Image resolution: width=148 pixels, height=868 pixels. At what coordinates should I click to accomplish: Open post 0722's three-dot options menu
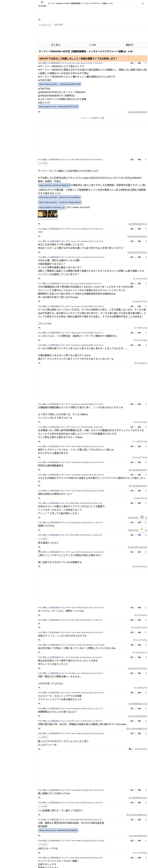point(146,427)
